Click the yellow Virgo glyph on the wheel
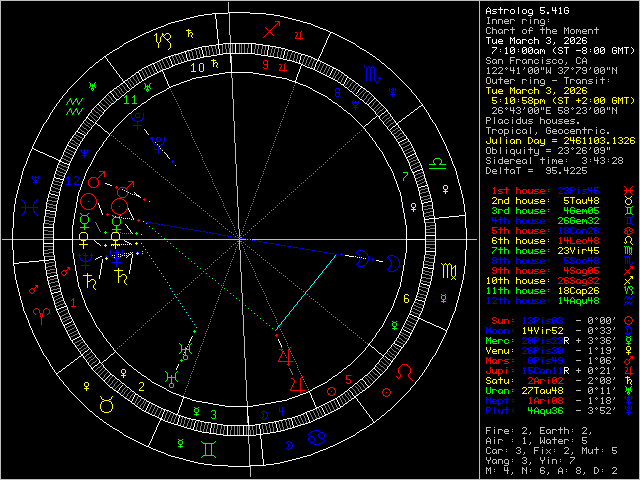Screen dimensions: 640x480 pos(446,272)
